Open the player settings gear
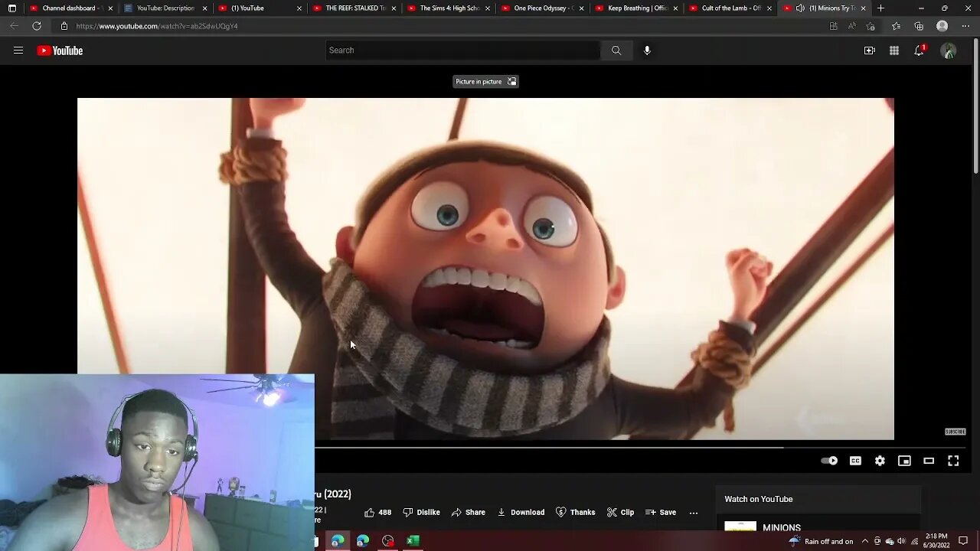 (x=880, y=461)
